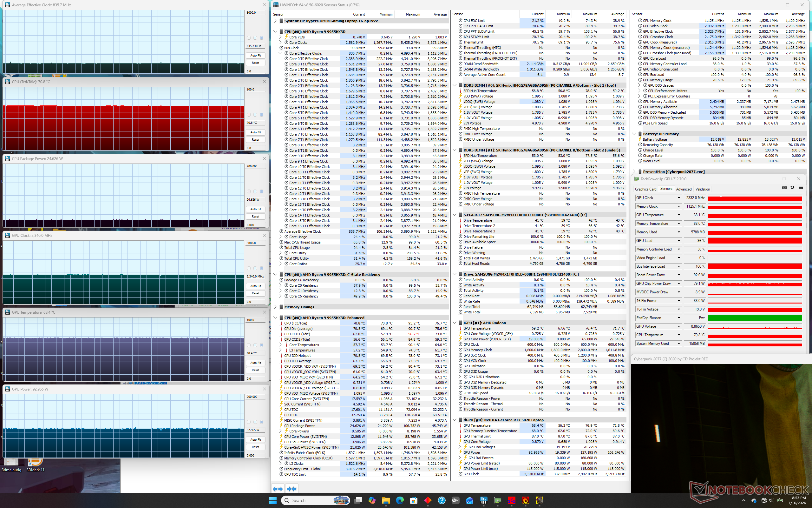Open the Board Power Draw dropdown in GPU-Z
The height and width of the screenshot is (508, 812).
pos(679,275)
